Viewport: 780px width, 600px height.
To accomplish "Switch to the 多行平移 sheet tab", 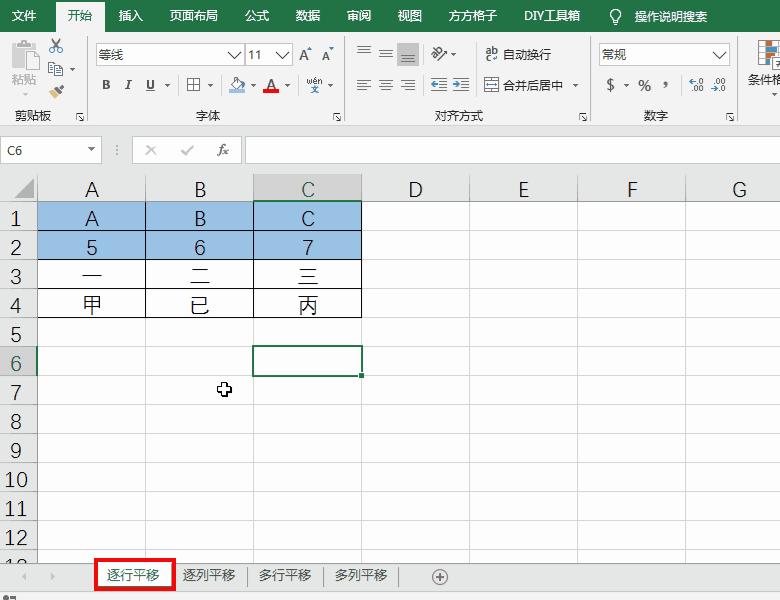I will point(285,575).
